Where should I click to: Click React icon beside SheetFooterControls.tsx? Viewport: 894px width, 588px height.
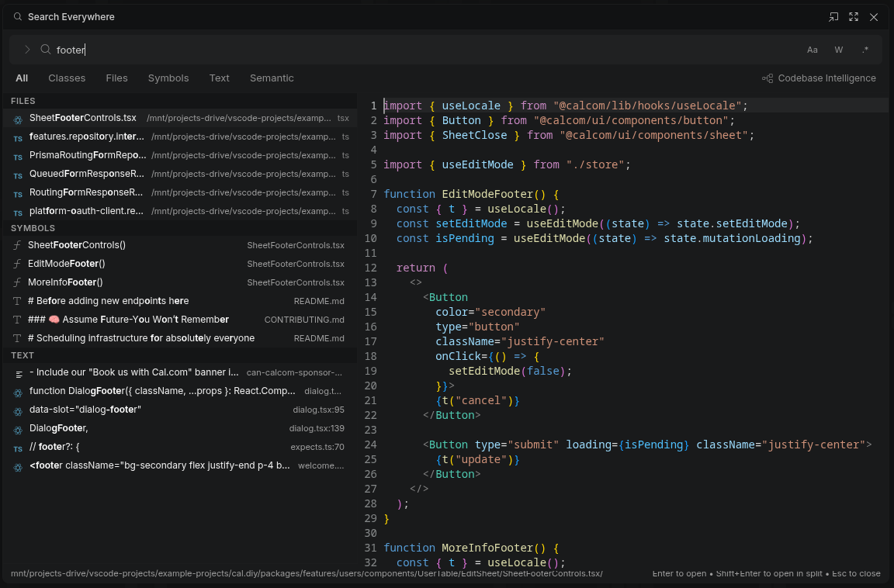coord(19,119)
